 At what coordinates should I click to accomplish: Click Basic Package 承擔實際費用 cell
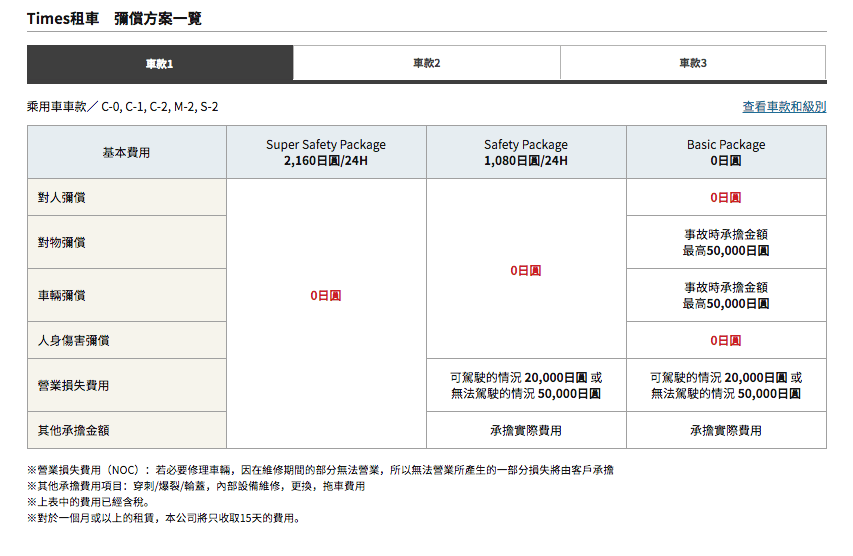coord(726,430)
